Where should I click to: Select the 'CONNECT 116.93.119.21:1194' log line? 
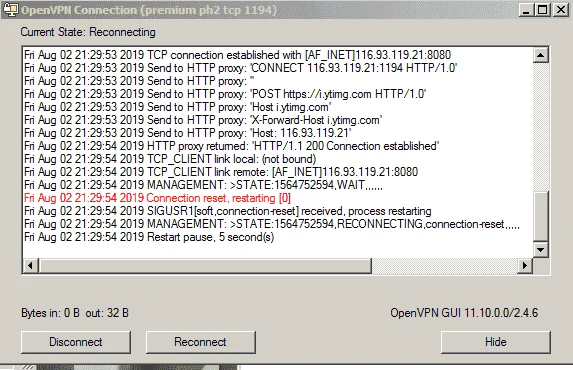coord(240,68)
